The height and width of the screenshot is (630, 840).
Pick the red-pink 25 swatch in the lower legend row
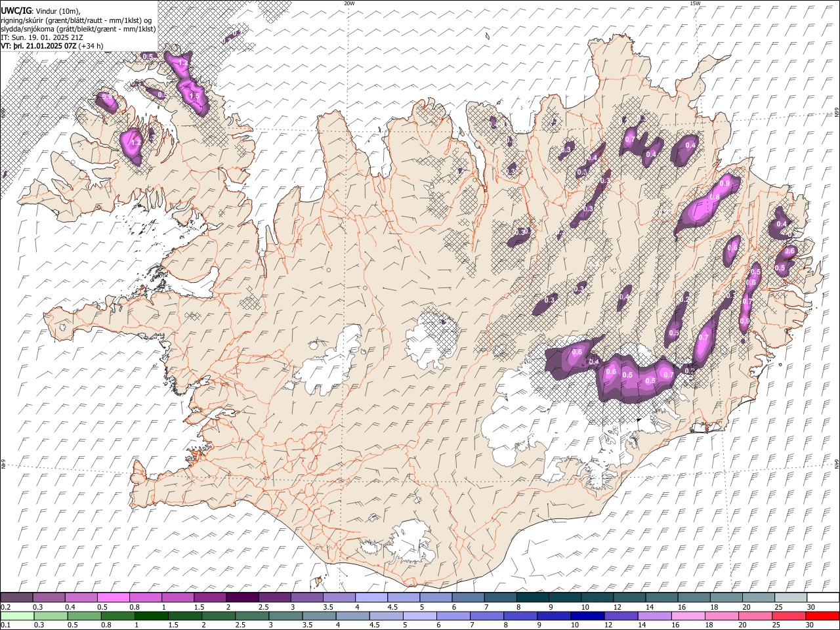pyautogui.click(x=789, y=616)
